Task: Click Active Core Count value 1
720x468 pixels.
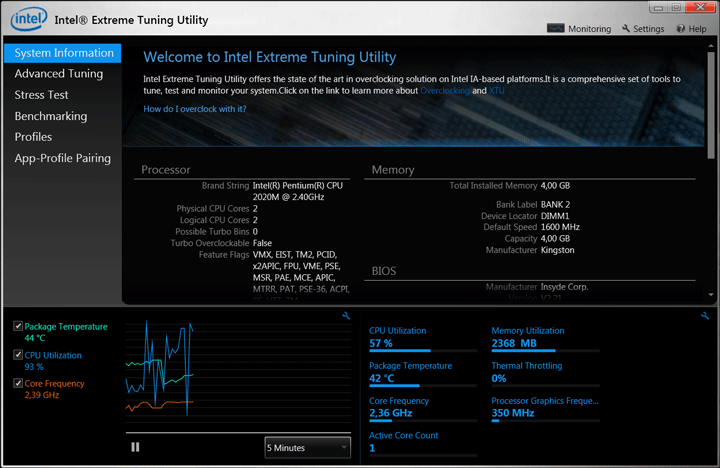Action: pos(372,448)
